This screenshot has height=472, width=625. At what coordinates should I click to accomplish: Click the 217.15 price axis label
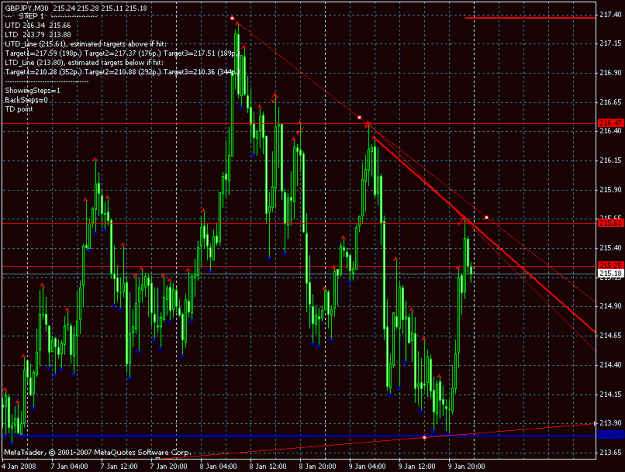pyautogui.click(x=610, y=43)
